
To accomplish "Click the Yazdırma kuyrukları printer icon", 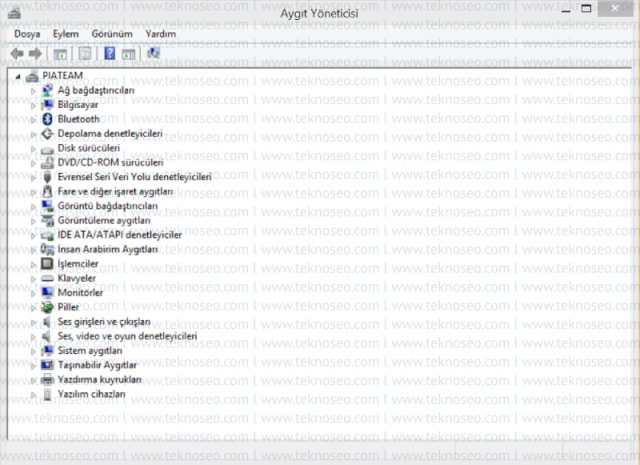I will pyautogui.click(x=47, y=380).
